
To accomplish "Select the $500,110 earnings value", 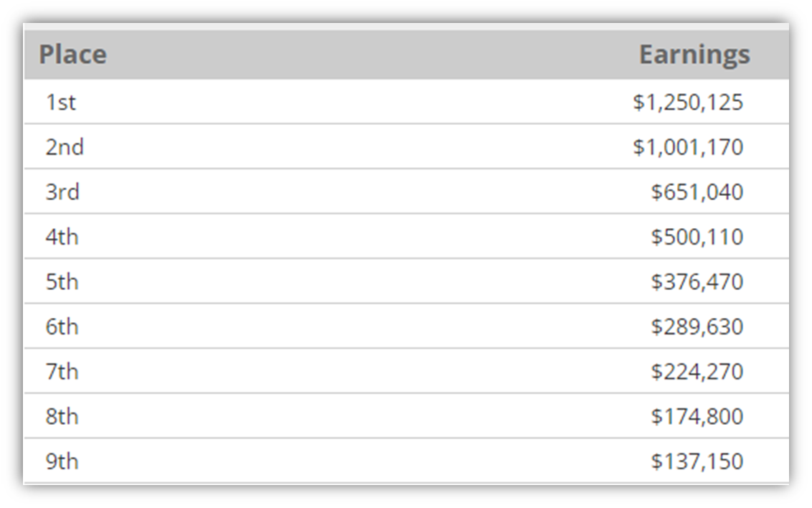I will [x=697, y=237].
